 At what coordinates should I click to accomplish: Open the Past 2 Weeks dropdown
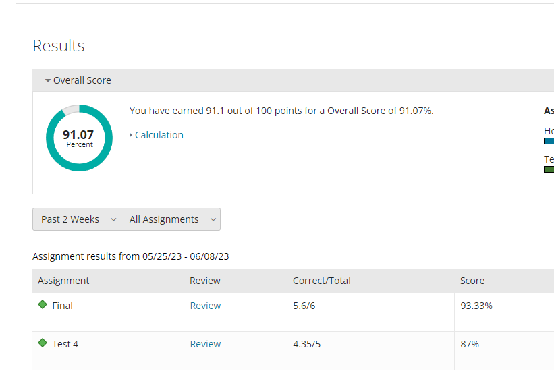click(x=77, y=219)
